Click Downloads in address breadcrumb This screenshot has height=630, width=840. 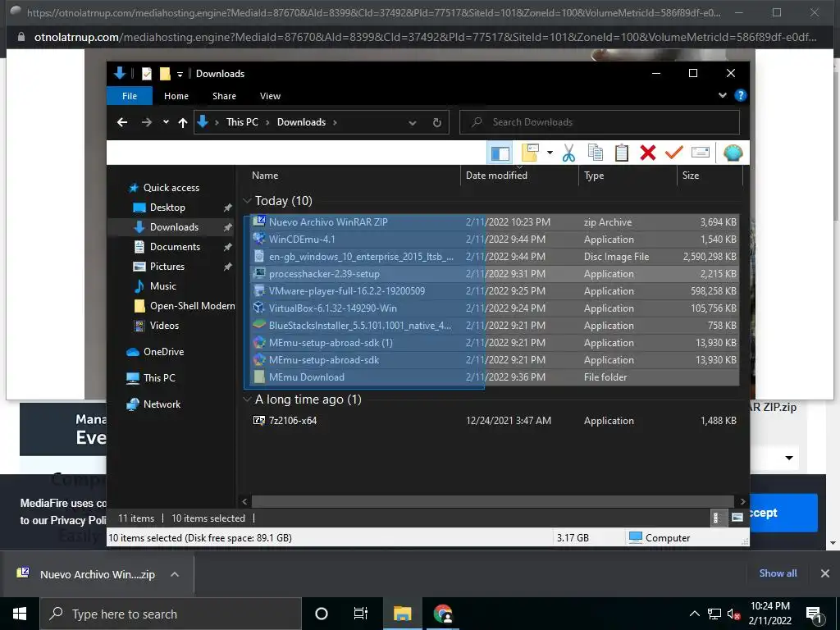(301, 122)
